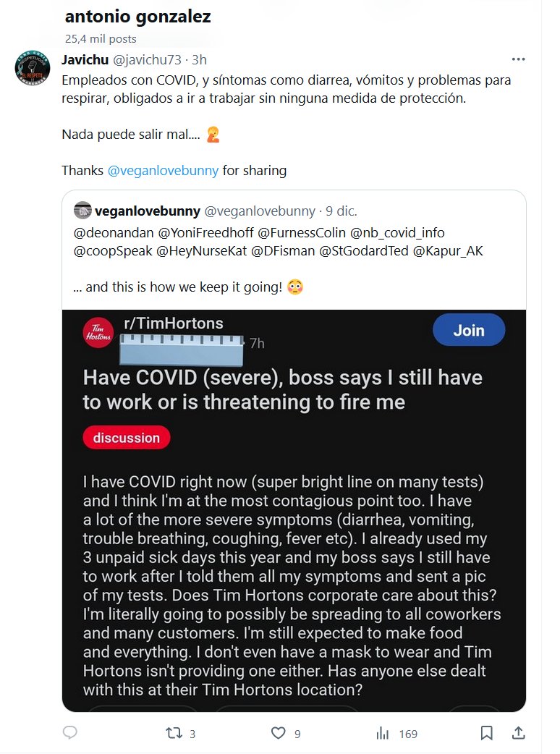This screenshot has height=754, width=560.
Task: Select the red discussion flair tag
Action: pos(127,438)
